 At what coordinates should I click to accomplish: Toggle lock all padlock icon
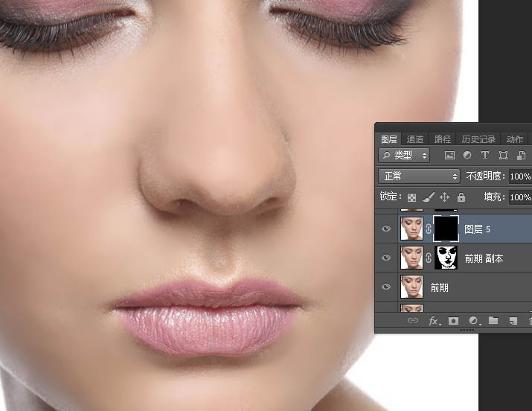[x=461, y=197]
